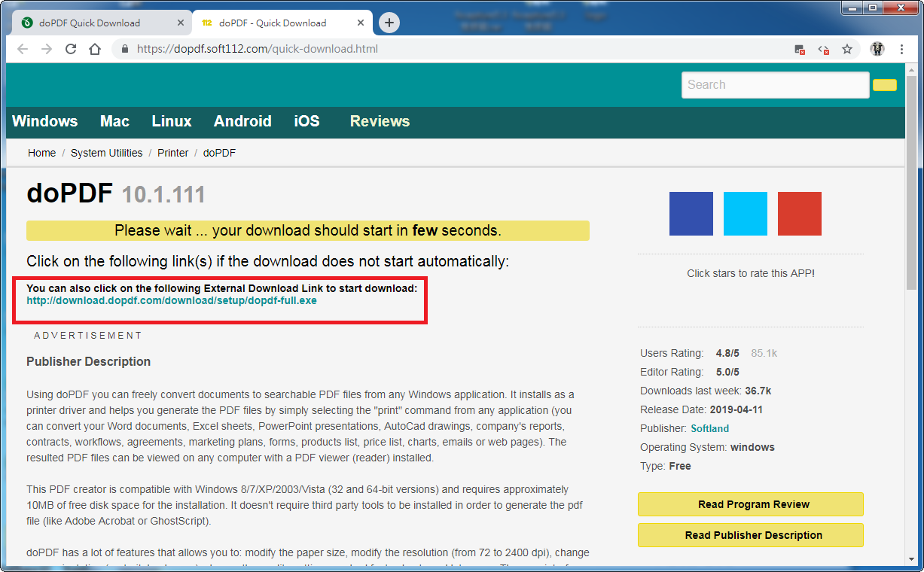Viewport: 924px width, 572px height.
Task: Click the browser forward arrow
Action: pyautogui.click(x=47, y=49)
